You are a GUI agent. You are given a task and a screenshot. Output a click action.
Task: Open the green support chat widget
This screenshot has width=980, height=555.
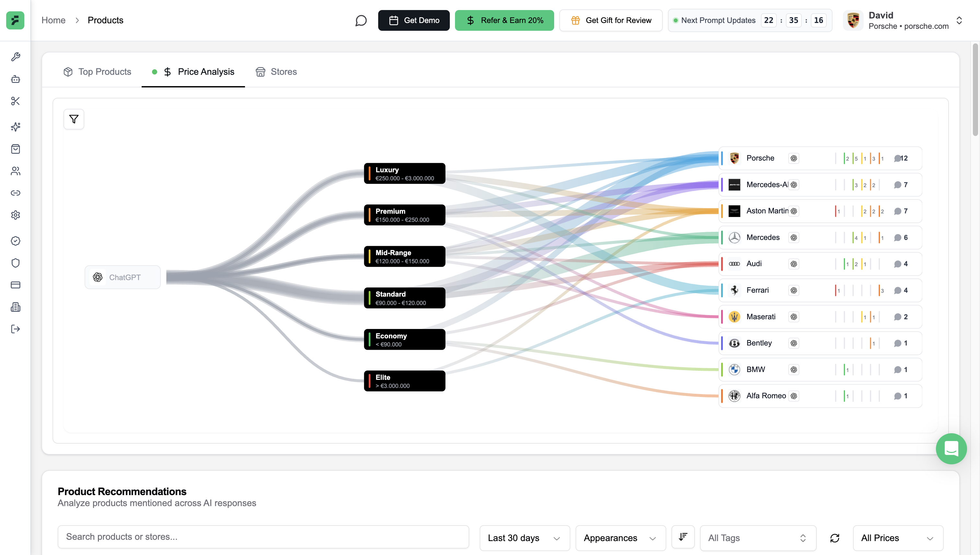951,449
